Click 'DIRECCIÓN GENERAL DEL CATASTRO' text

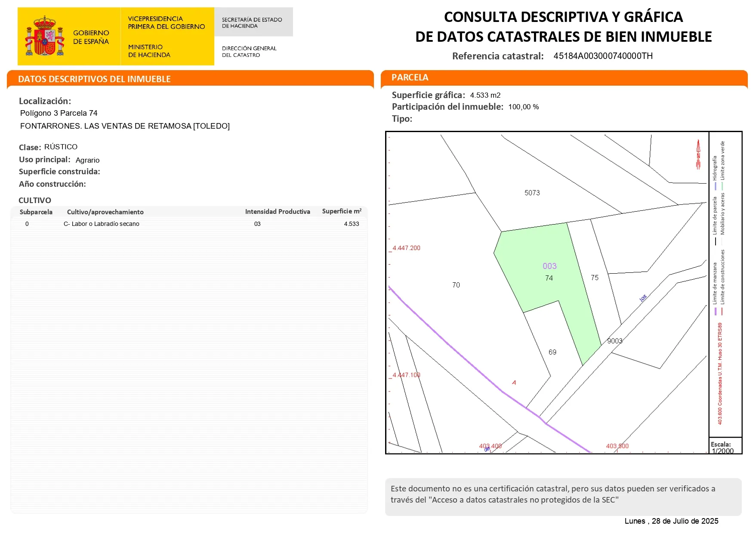pos(249,52)
